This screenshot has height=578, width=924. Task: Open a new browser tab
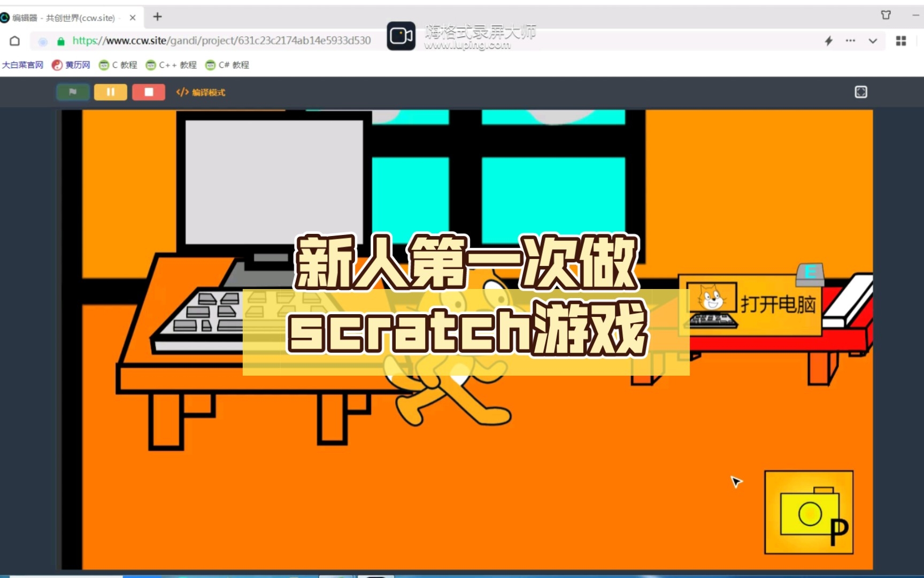click(157, 17)
